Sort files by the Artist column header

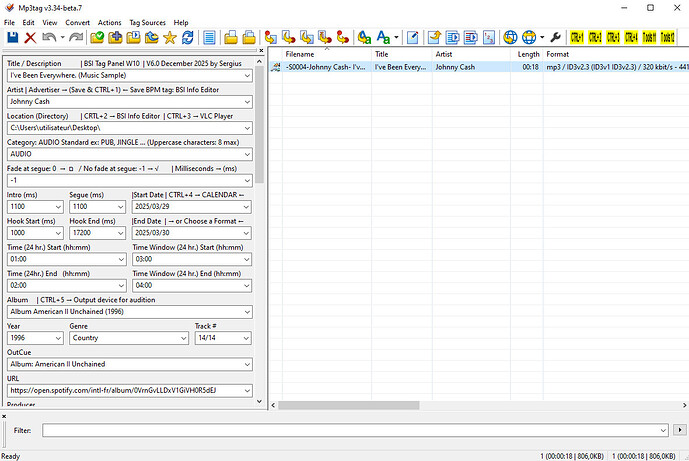(471, 54)
